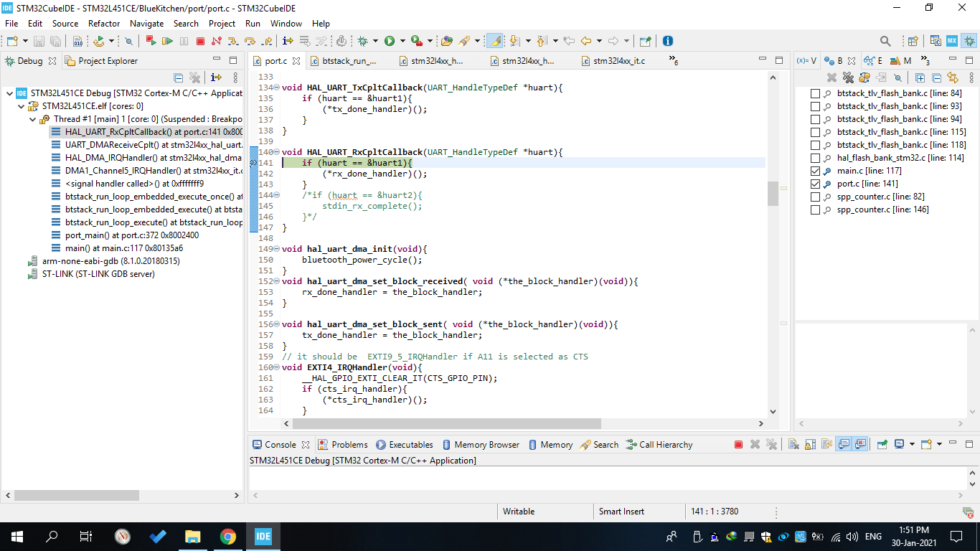Suspend the running program
980x551 pixels.
click(184, 40)
